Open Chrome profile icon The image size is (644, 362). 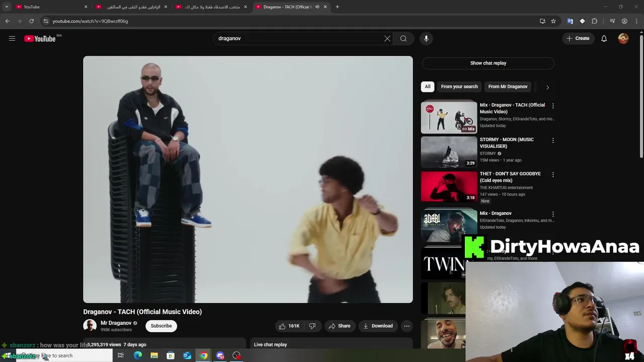point(624,21)
